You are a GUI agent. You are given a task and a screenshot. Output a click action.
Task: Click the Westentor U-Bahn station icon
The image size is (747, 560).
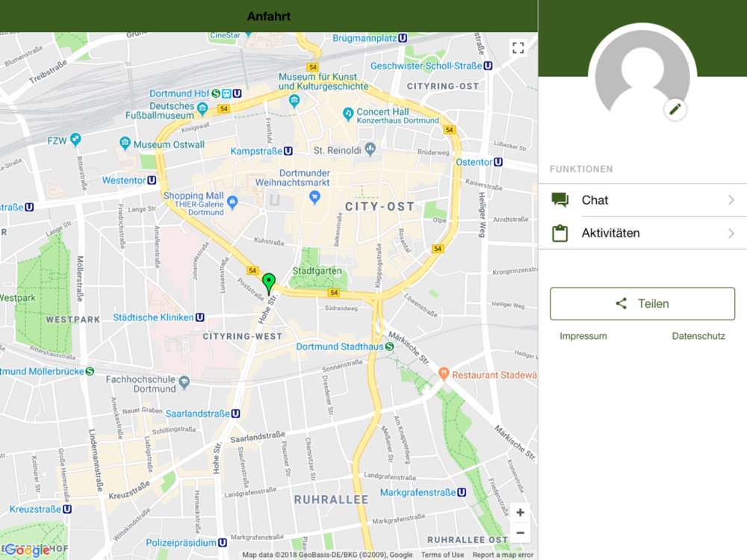point(152,180)
